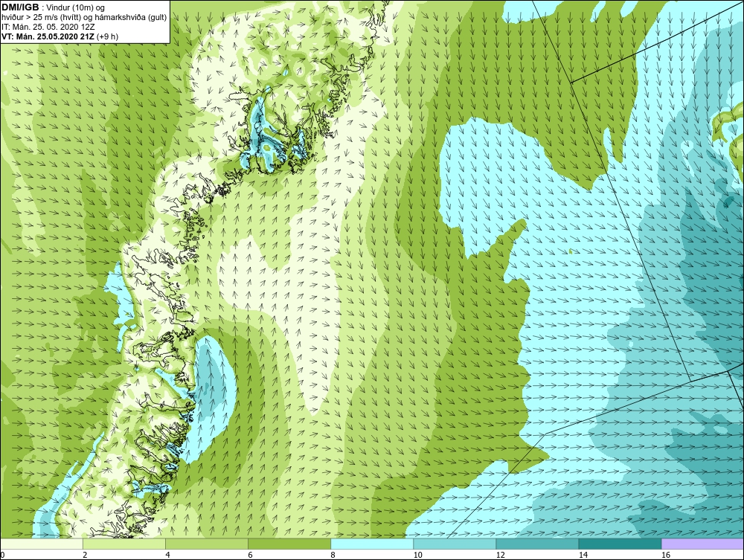
Task: Click the 0–2 m/s pale legend swatch
Action: tap(42, 544)
